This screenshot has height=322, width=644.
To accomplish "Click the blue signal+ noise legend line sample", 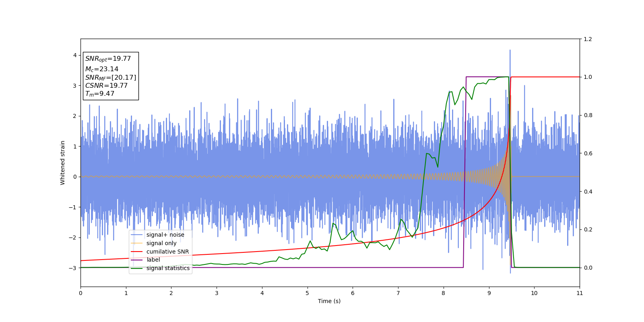I will (137, 235).
